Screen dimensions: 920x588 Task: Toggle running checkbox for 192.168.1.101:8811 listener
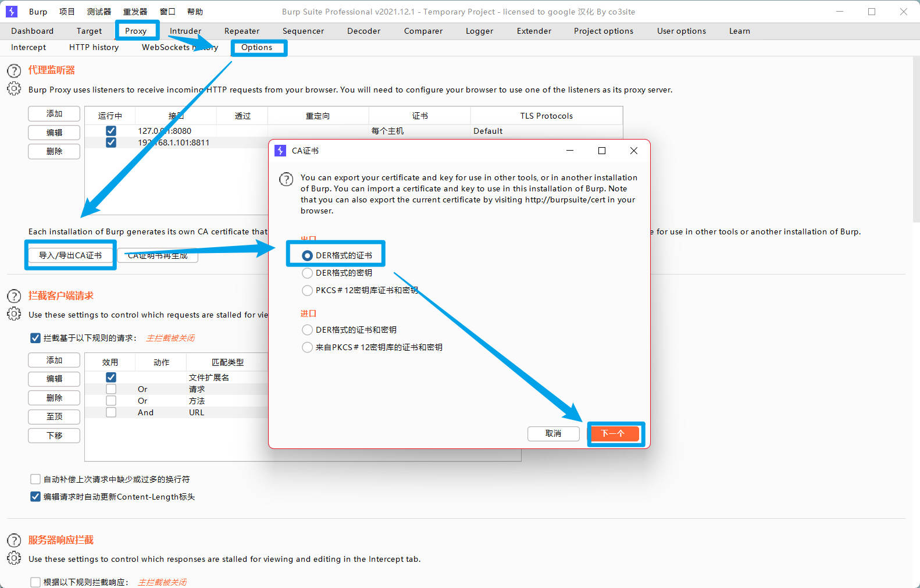pyautogui.click(x=111, y=142)
